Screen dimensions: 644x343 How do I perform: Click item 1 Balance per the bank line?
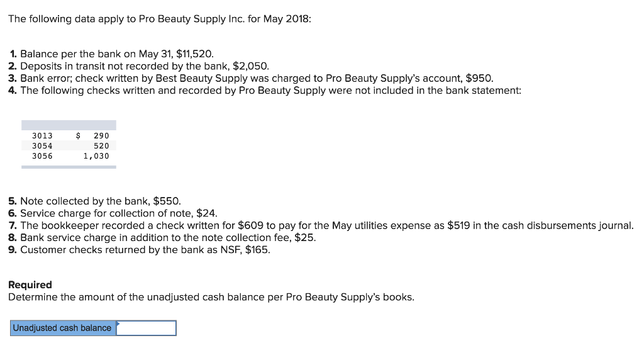point(111,54)
